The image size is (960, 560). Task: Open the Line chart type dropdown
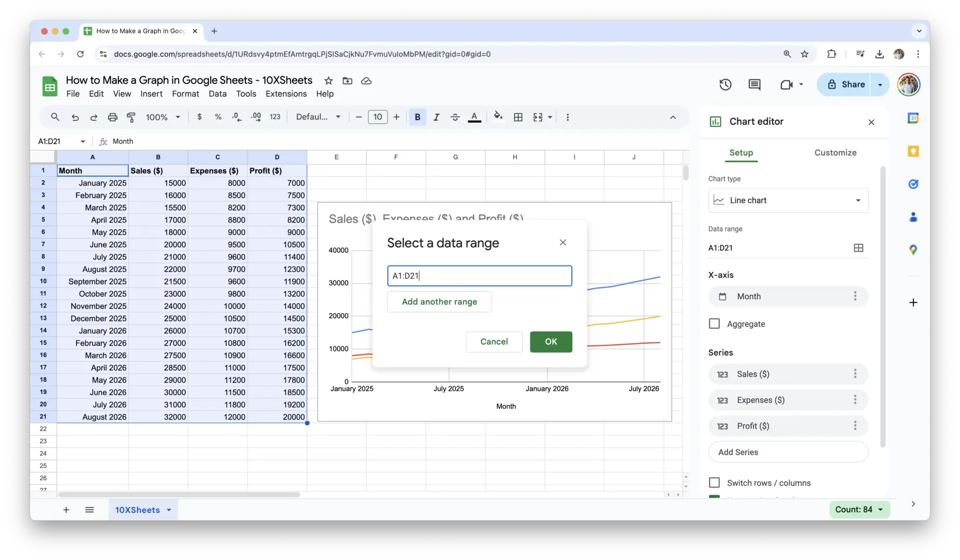point(788,201)
